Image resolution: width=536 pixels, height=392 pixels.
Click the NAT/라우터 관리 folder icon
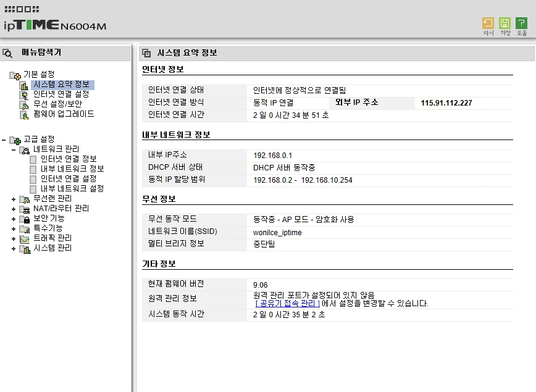click(x=25, y=209)
